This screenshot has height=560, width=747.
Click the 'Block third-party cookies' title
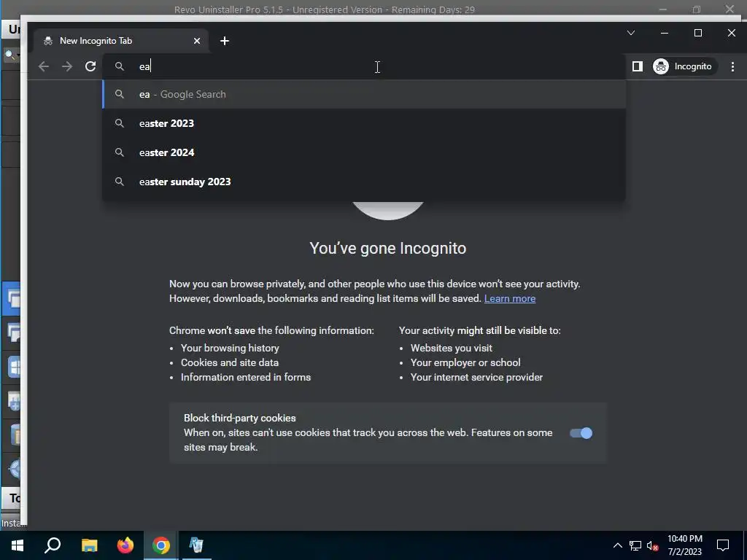coord(239,418)
